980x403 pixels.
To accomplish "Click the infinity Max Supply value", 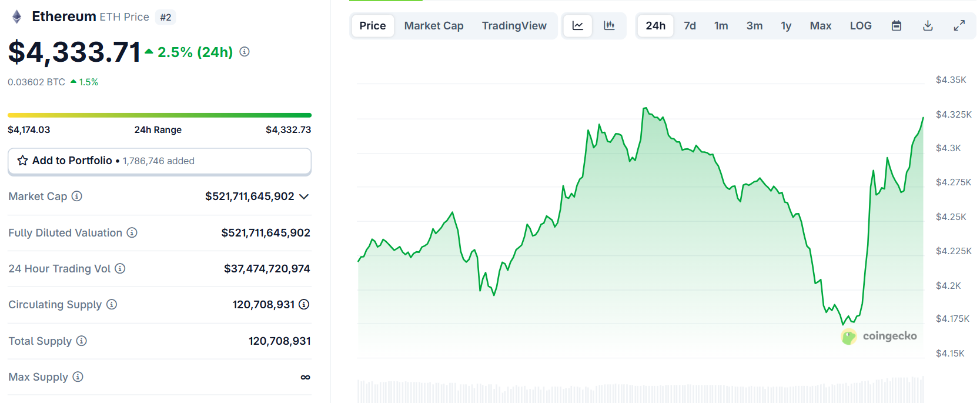I will (305, 377).
